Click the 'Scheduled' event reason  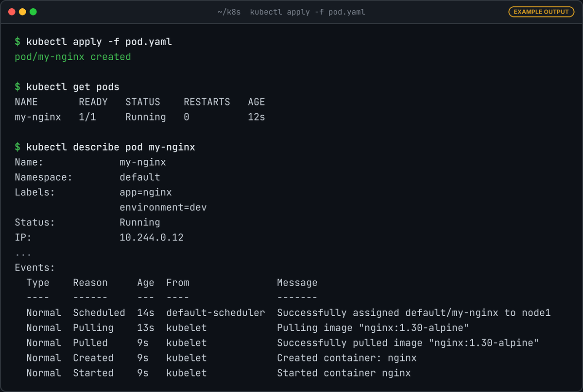pyautogui.click(x=99, y=313)
